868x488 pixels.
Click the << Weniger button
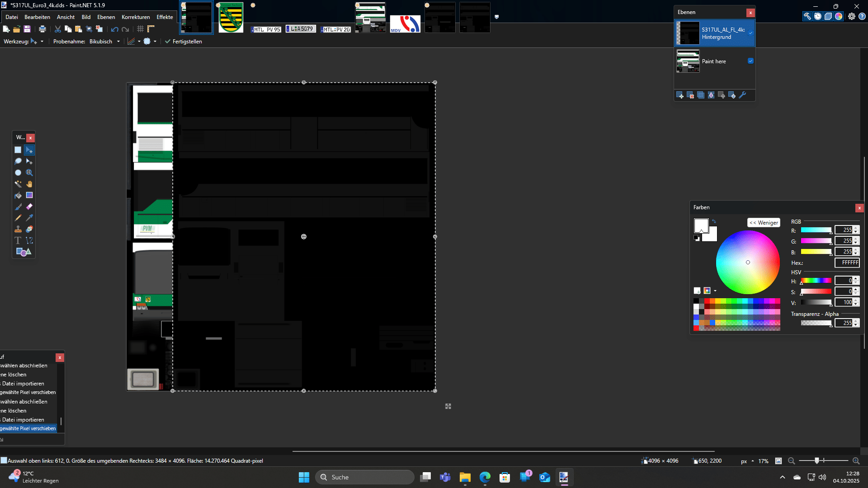click(x=764, y=223)
